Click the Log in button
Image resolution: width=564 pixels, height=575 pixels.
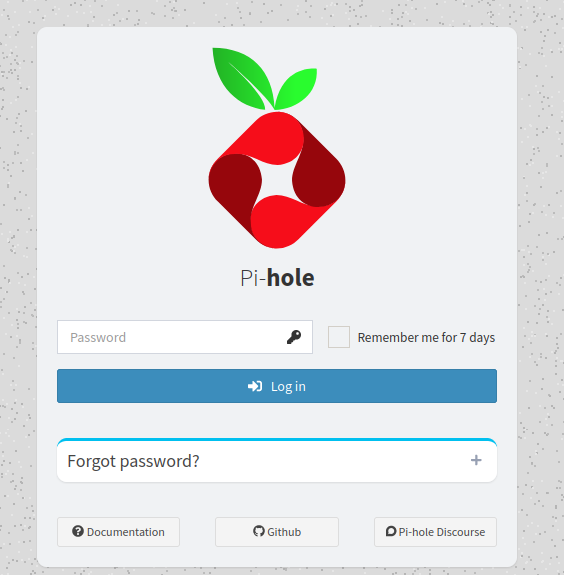[x=277, y=386]
